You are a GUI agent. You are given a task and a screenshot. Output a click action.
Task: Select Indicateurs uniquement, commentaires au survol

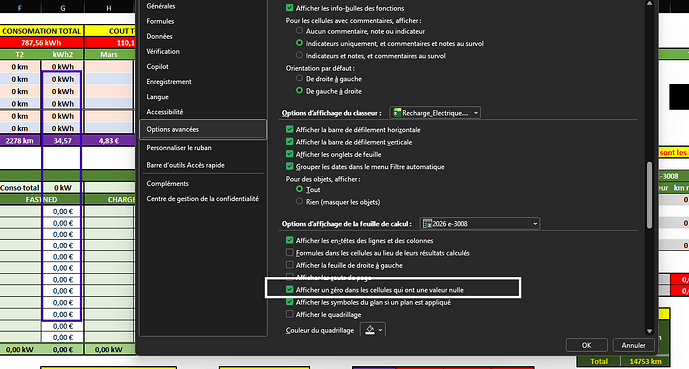pos(299,43)
